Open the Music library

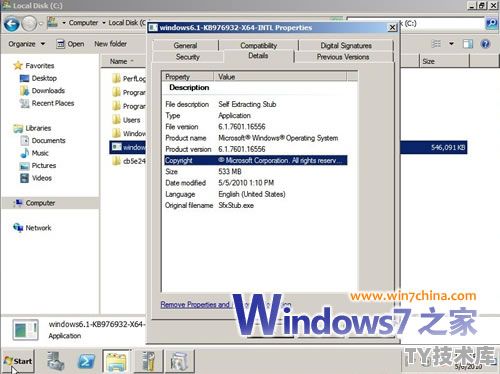coord(34,153)
